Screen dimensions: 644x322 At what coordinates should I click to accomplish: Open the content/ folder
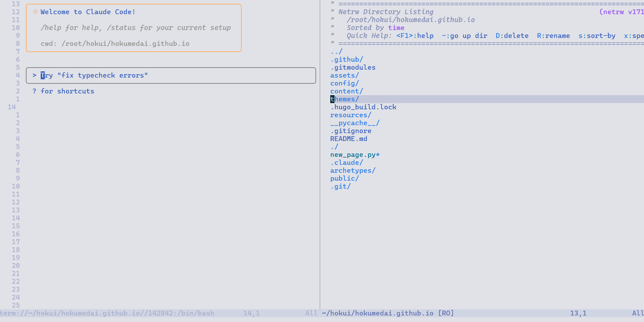346,91
